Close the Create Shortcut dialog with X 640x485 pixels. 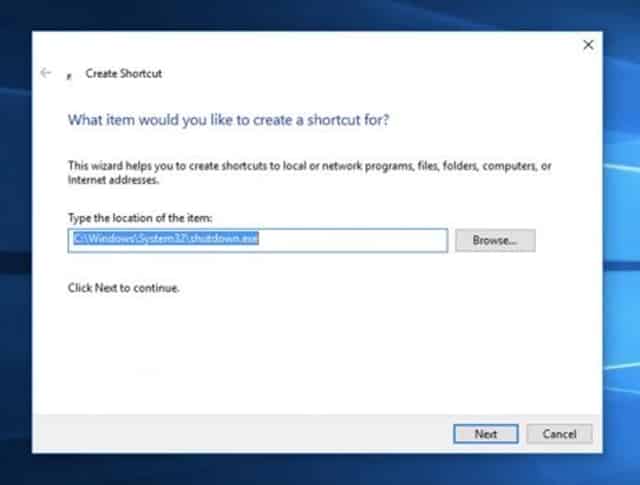pyautogui.click(x=588, y=45)
